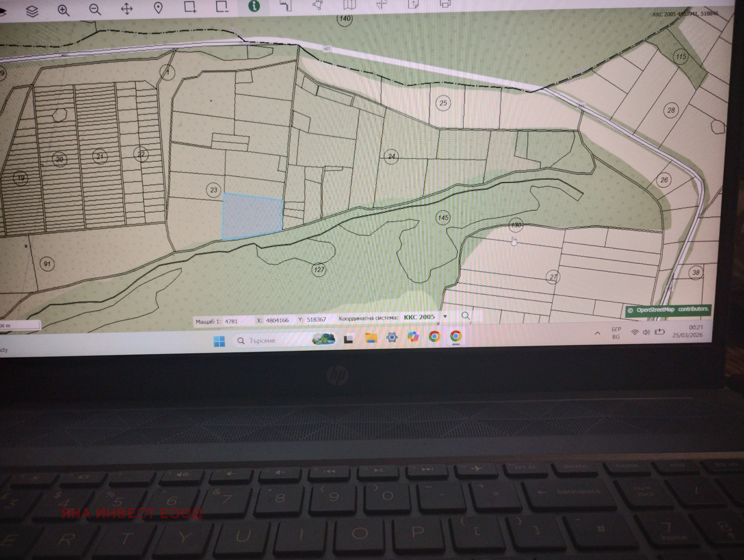The width and height of the screenshot is (744, 560).
Task: Choose the add-to-selection rectangle tool
Action: pyautogui.click(x=190, y=7)
